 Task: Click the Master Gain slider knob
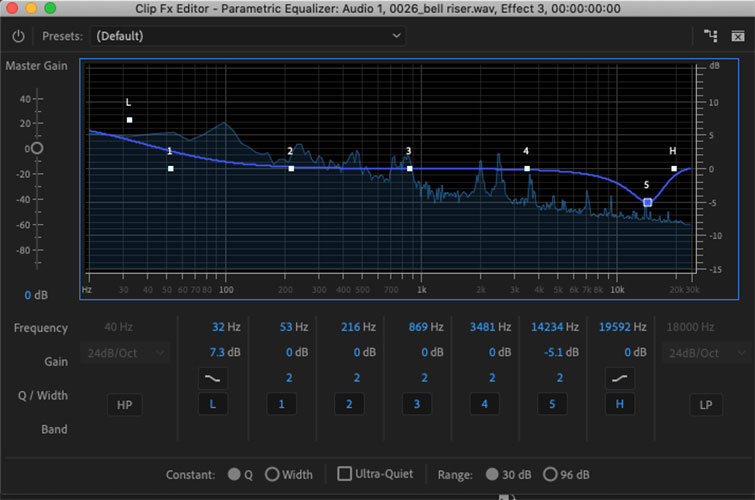click(x=37, y=148)
